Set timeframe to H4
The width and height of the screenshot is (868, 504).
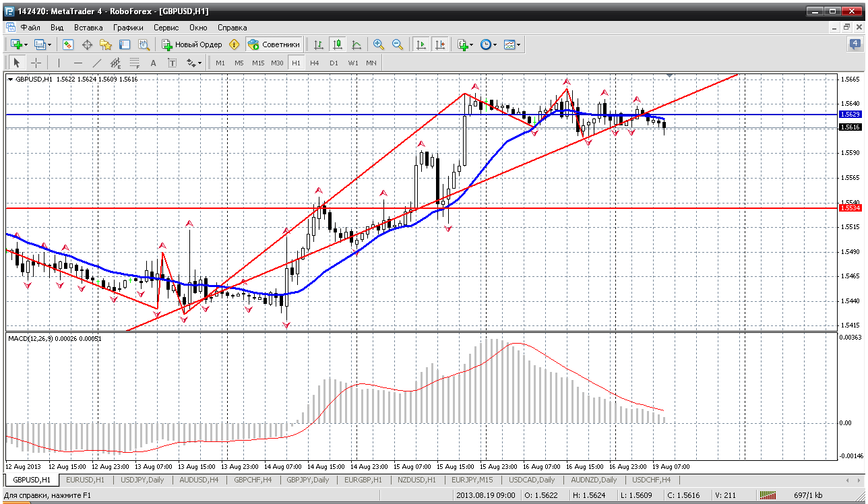coord(315,63)
